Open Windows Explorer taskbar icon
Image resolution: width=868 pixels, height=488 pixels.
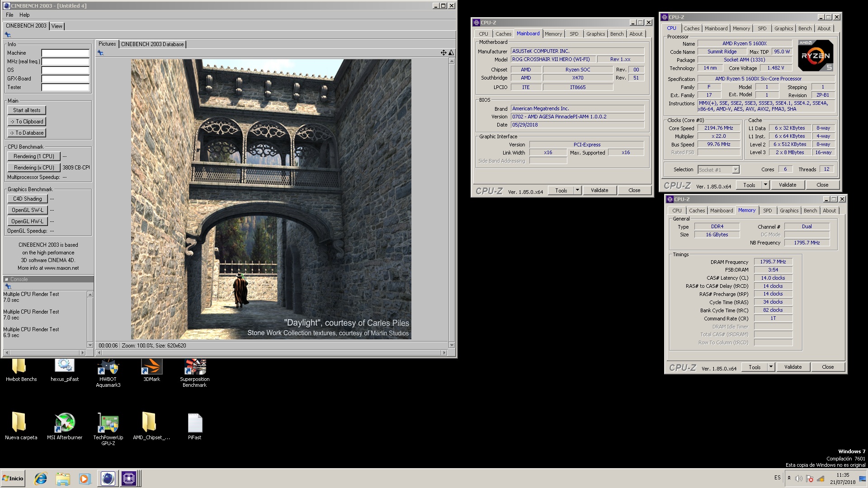[63, 479]
